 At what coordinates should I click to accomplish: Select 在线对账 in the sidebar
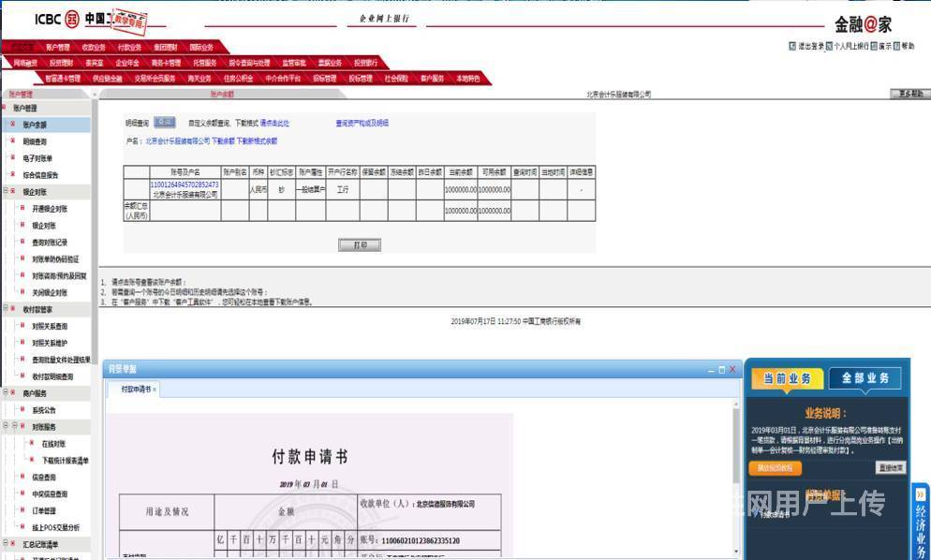pyautogui.click(x=53, y=444)
